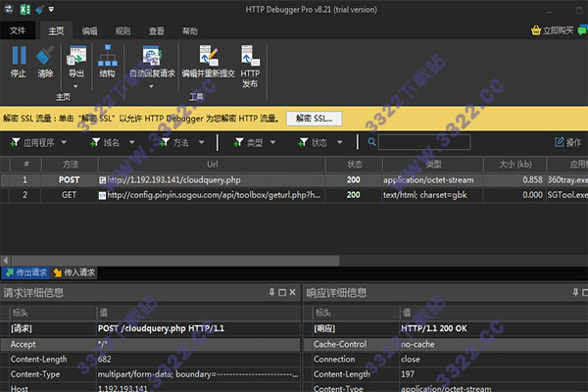Screen dimensions: 588x392
Task: Select the [请求] POST /cloudquery.php row
Action: (150, 328)
